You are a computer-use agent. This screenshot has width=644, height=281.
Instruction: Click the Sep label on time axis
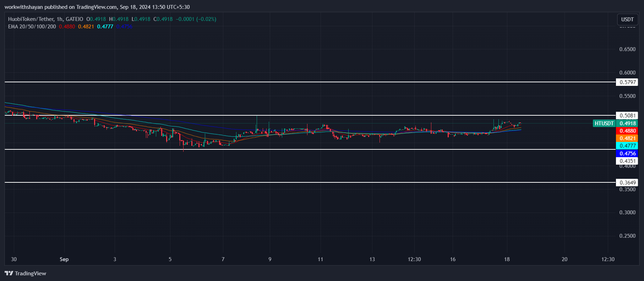(x=64, y=259)
